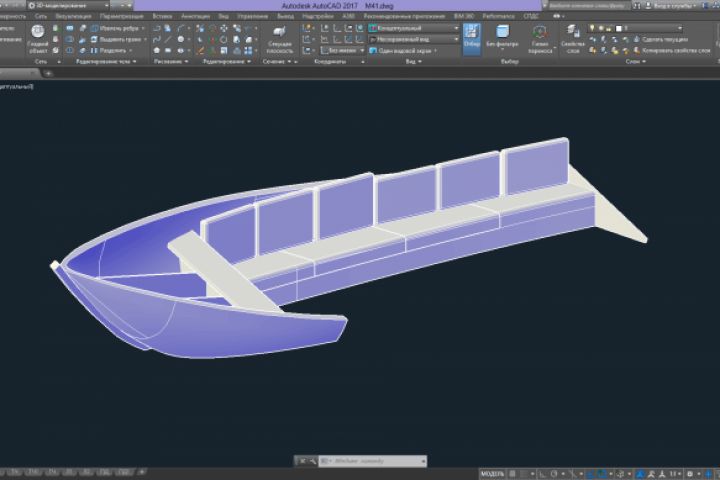Expand the View (Вид) panel
The height and width of the screenshot is (480, 720).
(413, 61)
